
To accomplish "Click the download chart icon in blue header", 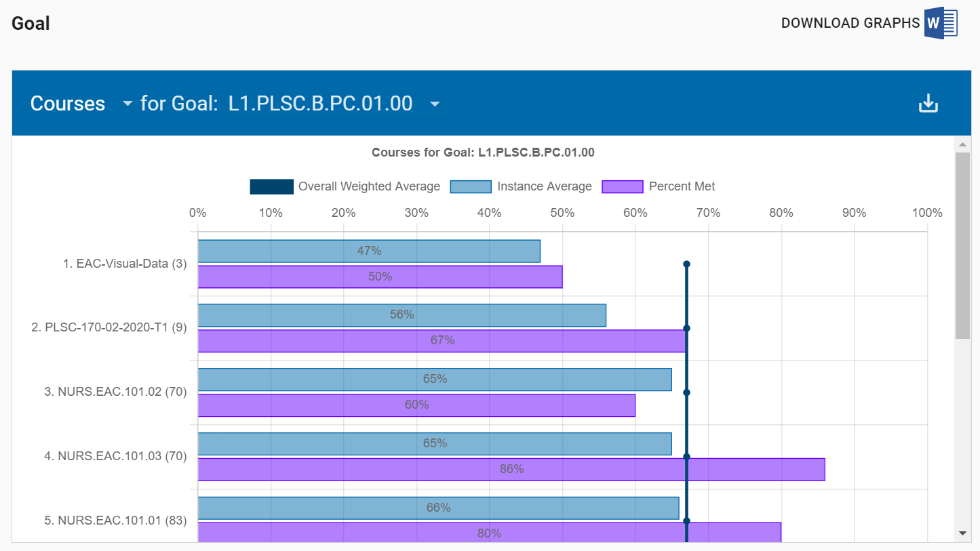I will [928, 104].
